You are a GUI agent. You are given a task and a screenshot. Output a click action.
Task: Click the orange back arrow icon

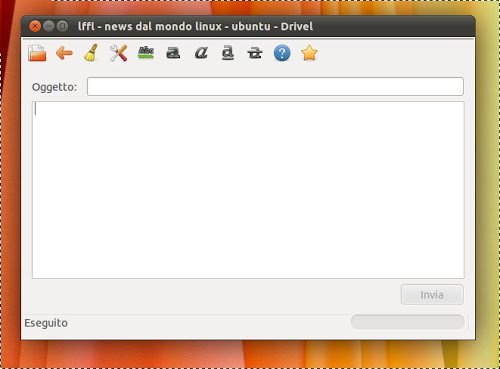tap(64, 53)
